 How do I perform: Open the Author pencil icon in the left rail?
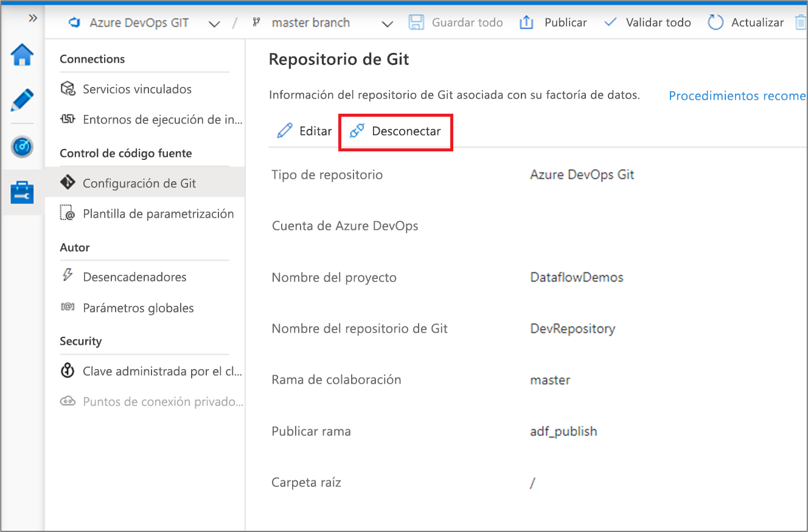(x=23, y=100)
